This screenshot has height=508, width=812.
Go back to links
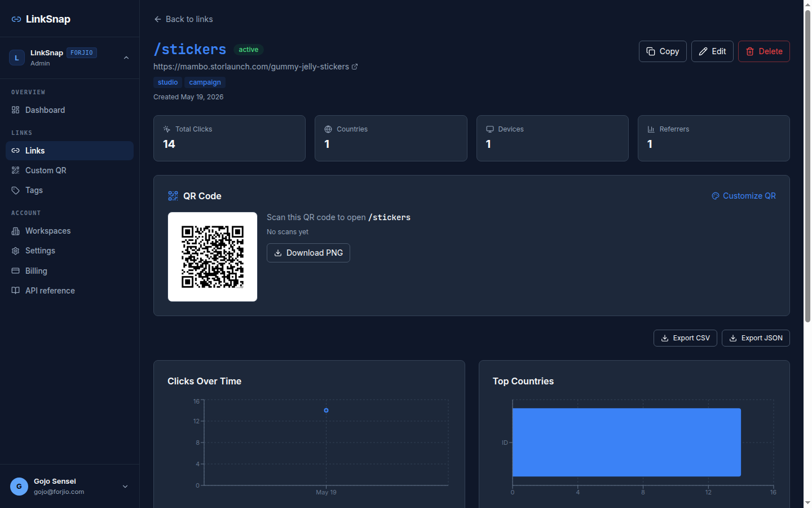pyautogui.click(x=183, y=19)
